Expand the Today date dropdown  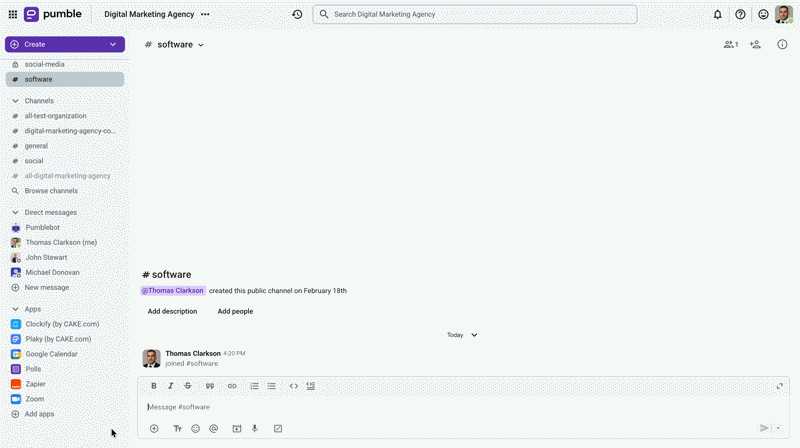(x=474, y=335)
